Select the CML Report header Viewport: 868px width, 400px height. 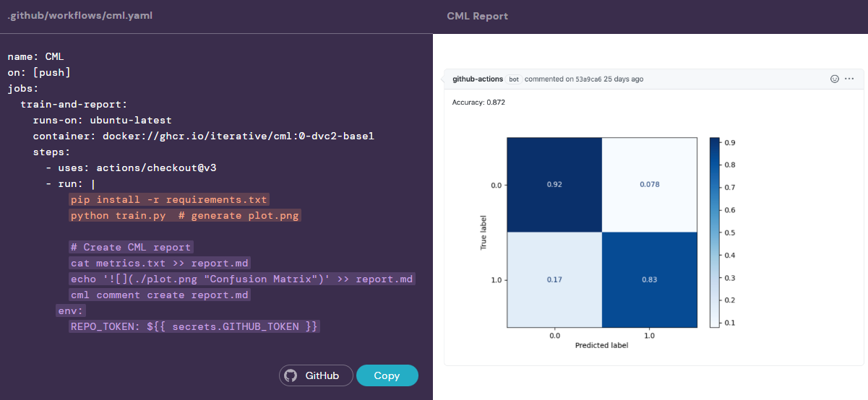[x=477, y=16]
